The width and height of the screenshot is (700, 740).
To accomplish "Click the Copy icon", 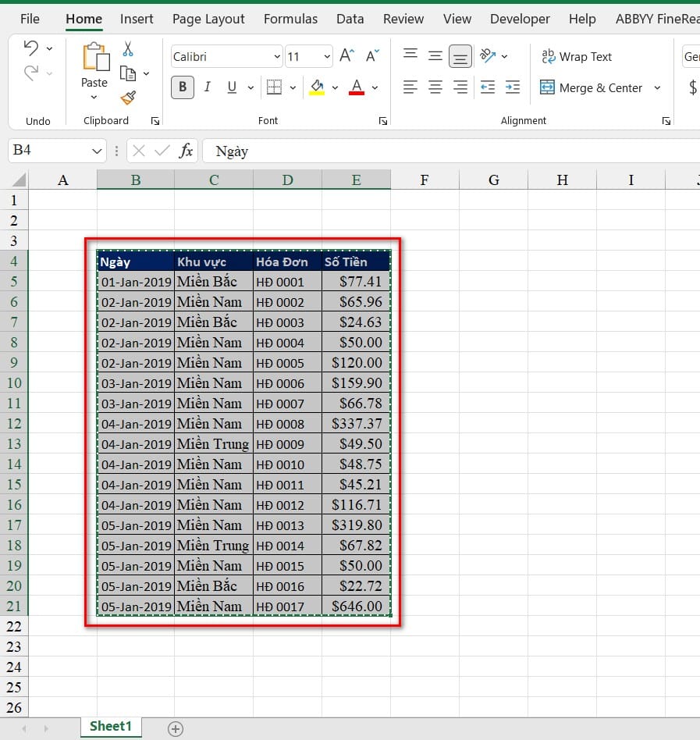I will [x=128, y=73].
